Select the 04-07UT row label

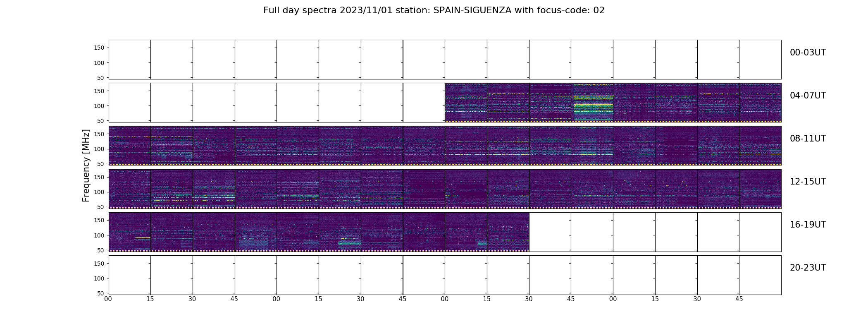(x=808, y=96)
